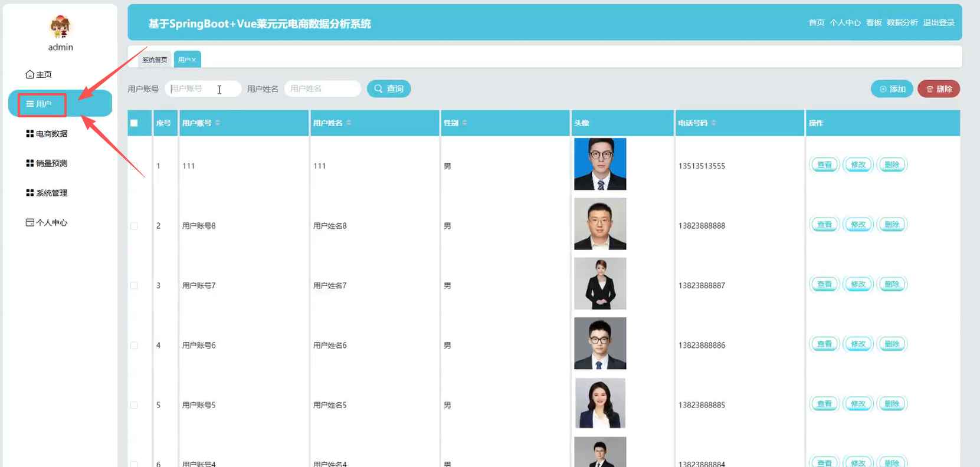The image size is (980, 467).
Task: View details of 用户账号5
Action: pyautogui.click(x=824, y=404)
